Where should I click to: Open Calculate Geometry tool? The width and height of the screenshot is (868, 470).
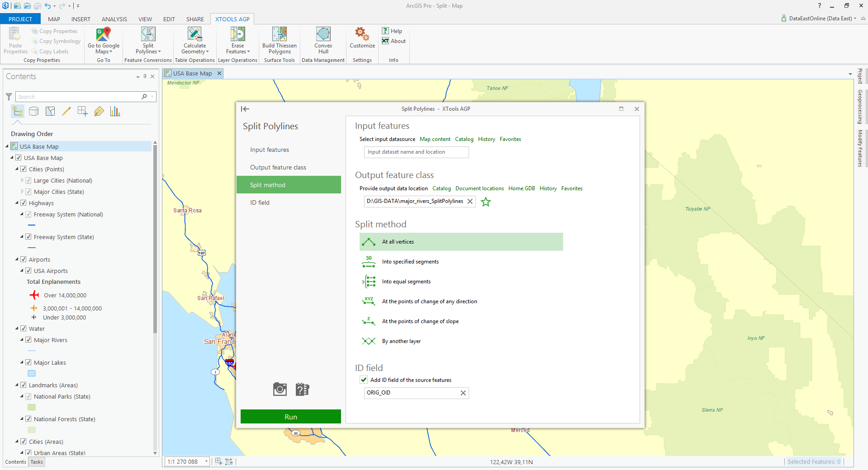point(195,41)
